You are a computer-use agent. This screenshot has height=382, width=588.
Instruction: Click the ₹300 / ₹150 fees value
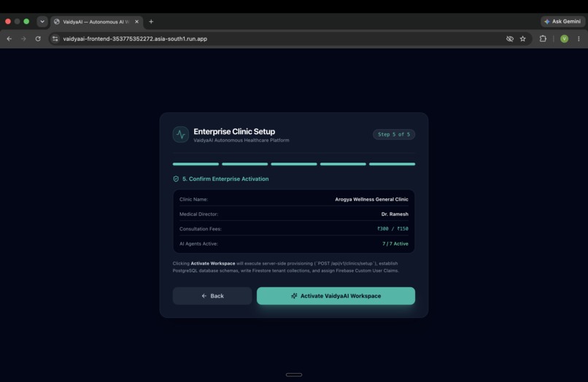(392, 229)
